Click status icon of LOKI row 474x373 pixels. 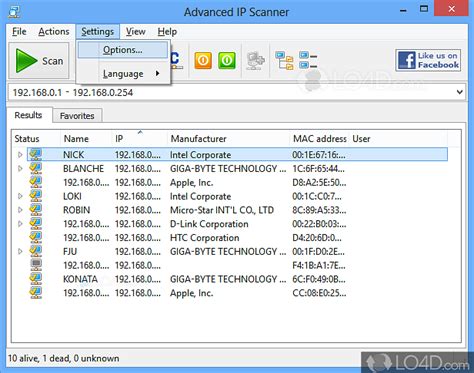(36, 196)
